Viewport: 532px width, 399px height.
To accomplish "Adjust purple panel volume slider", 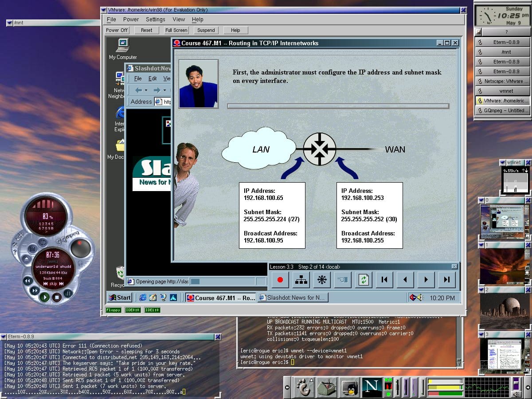I will click(x=516, y=383).
